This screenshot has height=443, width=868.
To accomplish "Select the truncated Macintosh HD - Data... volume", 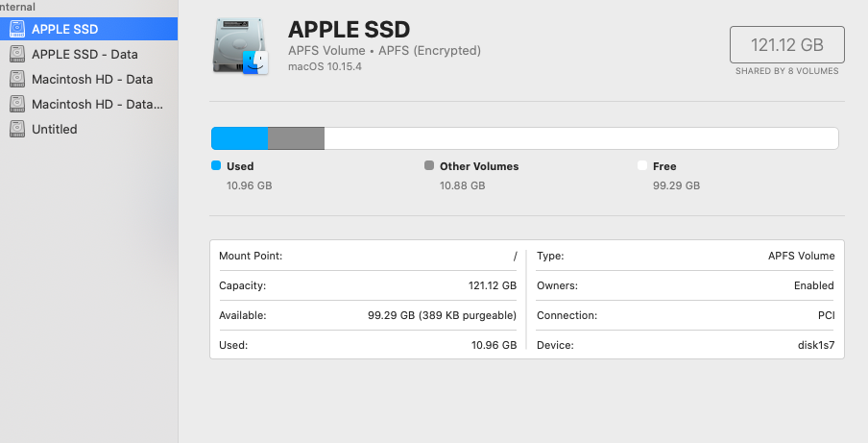I will (x=88, y=104).
